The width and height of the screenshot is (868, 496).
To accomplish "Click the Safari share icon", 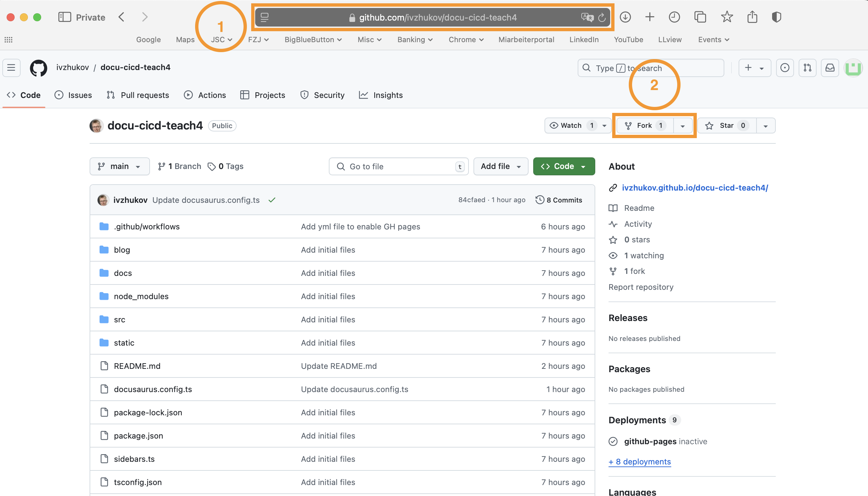I will tap(752, 17).
